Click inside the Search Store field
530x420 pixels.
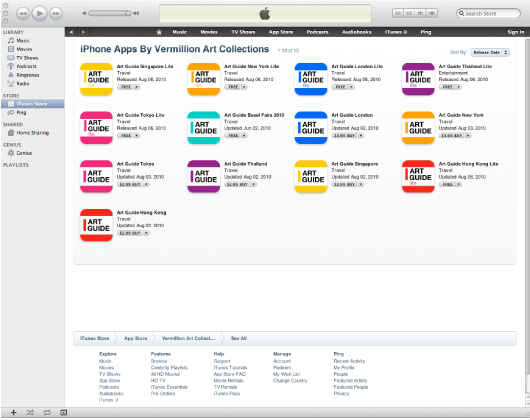488,14
